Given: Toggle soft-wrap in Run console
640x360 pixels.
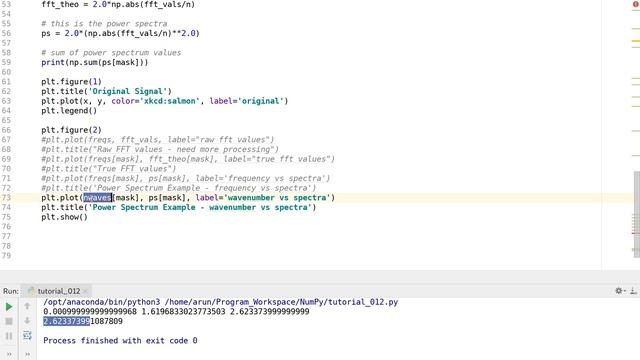Looking at the screenshot, I should [x=27, y=336].
